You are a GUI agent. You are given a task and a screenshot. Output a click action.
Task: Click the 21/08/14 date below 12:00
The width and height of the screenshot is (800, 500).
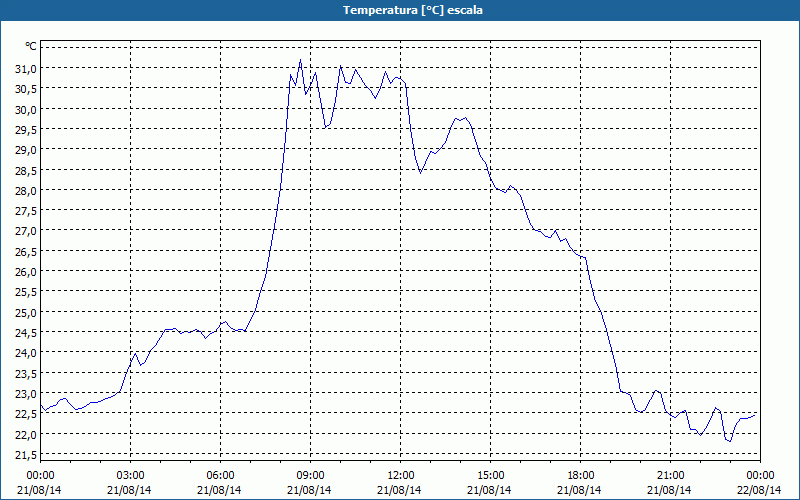coord(399,490)
